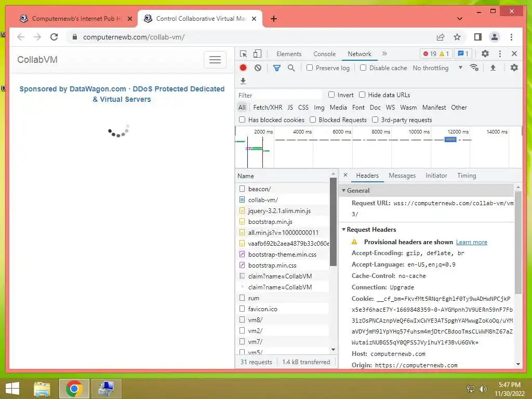Screen dimensions: 532x399
Task: Open network search with the magnifier icon
Action: click(291, 68)
